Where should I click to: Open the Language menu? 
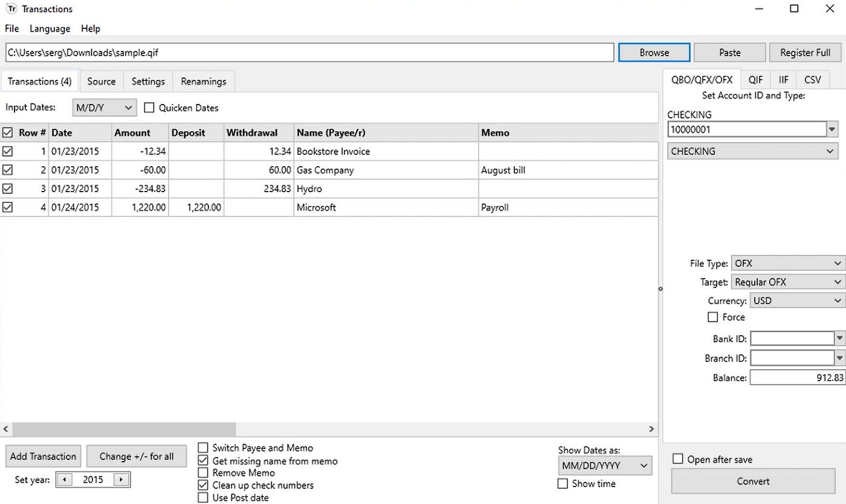pyautogui.click(x=50, y=28)
